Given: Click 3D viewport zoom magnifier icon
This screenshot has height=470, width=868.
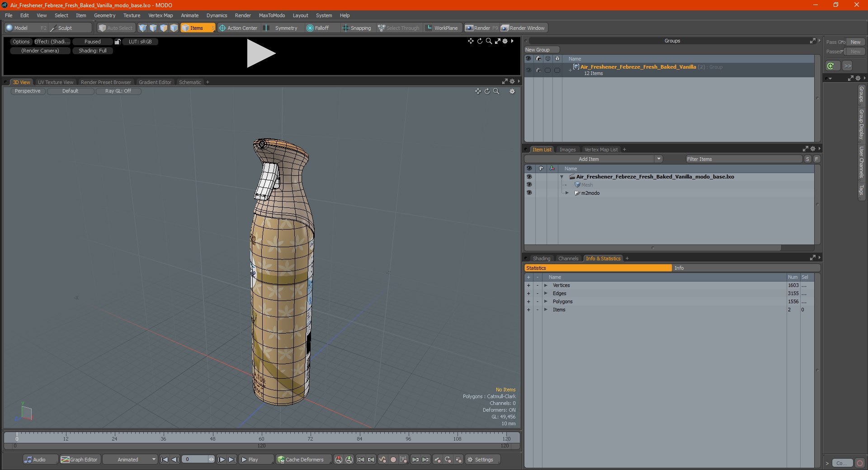Looking at the screenshot, I should (496, 91).
